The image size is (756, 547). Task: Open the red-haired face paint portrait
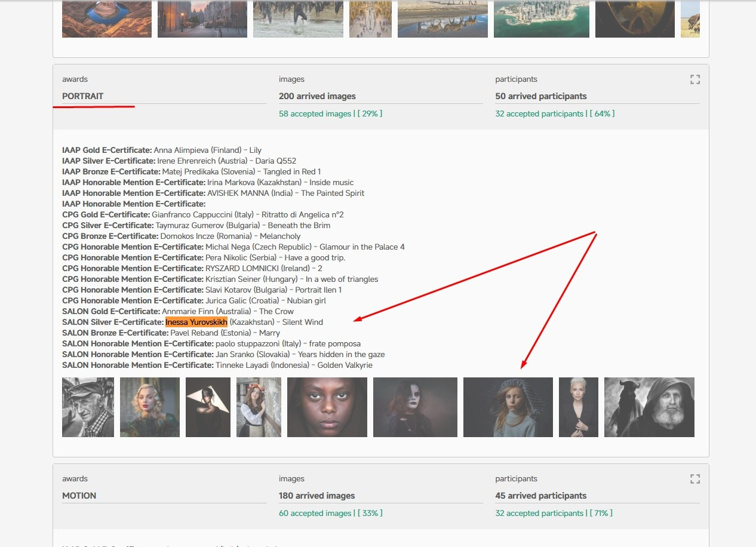(415, 407)
